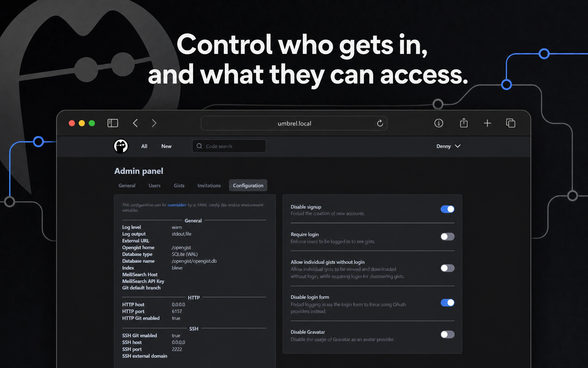Click the yellow minimize window button
588x368 pixels.
(x=82, y=123)
